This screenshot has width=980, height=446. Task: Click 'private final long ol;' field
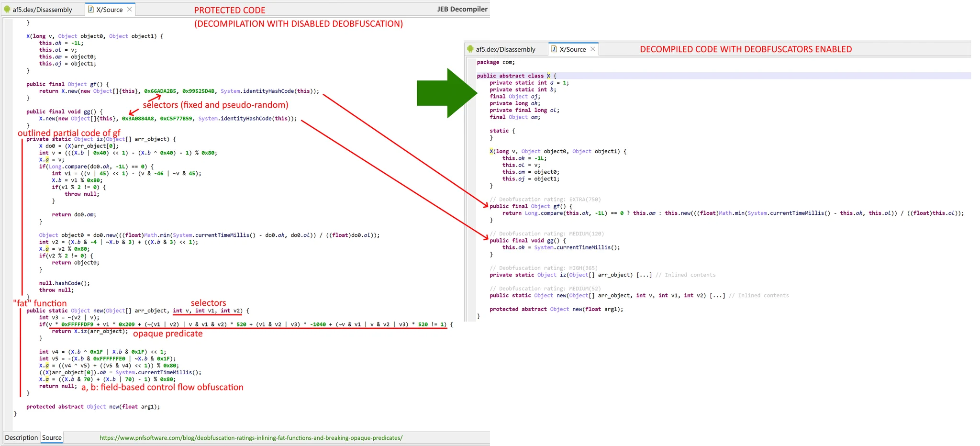[524, 110]
